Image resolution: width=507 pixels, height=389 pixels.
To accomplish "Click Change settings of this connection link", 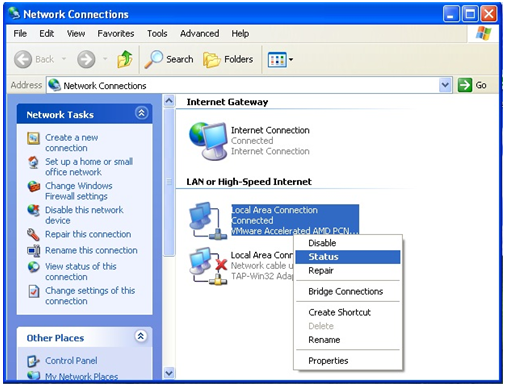I will tap(90, 296).
